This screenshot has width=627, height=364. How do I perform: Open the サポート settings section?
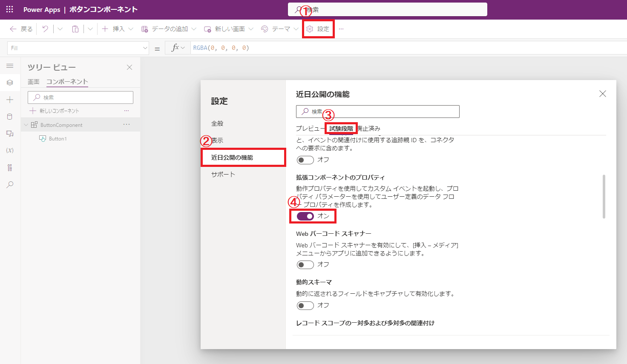(222, 174)
